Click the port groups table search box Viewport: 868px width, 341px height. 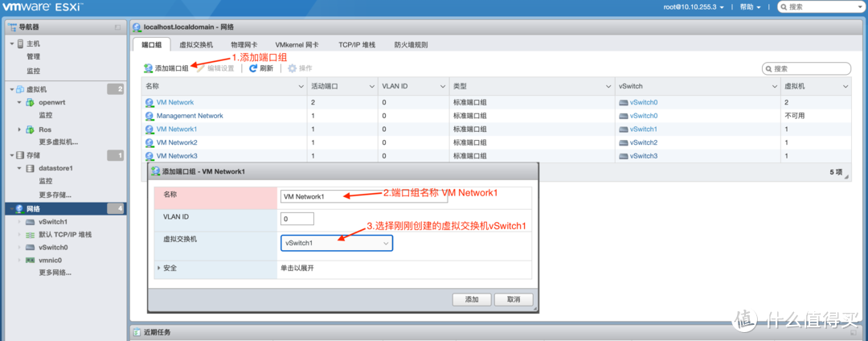coord(807,68)
